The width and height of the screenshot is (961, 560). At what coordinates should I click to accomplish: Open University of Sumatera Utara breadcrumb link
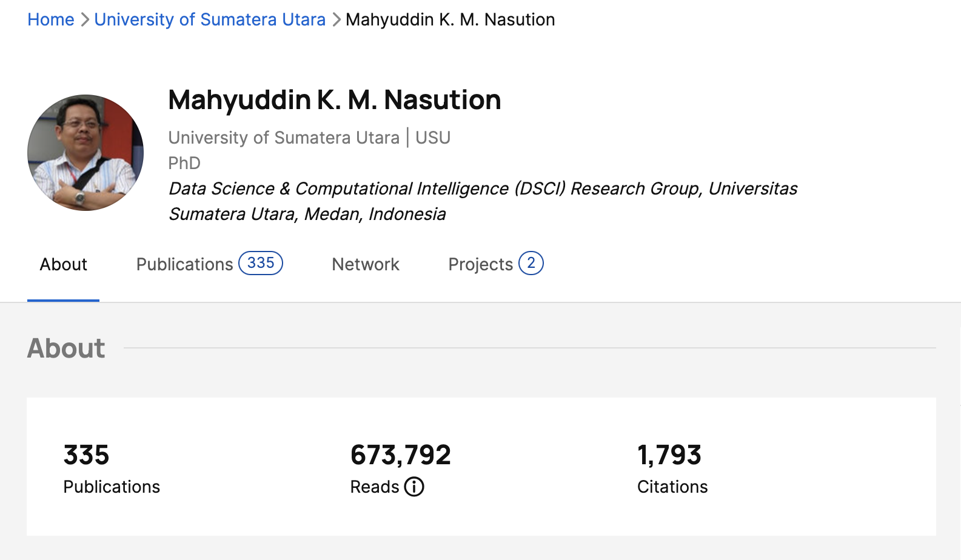point(210,19)
